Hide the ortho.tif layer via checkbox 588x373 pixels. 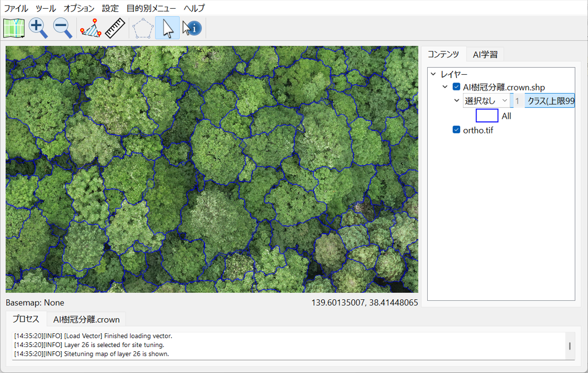pyautogui.click(x=456, y=130)
